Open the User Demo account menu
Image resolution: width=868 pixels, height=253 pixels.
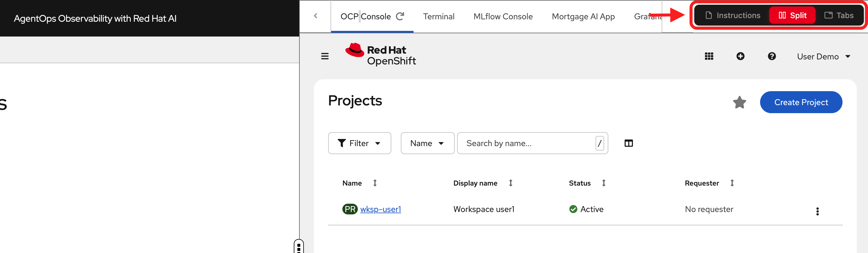click(824, 57)
